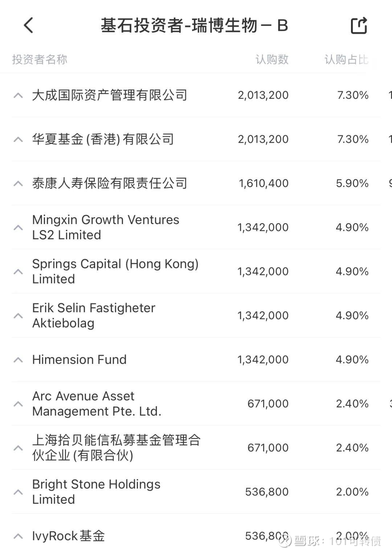This screenshot has height=553, width=392.
Task: Tap the 基石投资者-瑞博生物-B page title
Action: pos(194,26)
